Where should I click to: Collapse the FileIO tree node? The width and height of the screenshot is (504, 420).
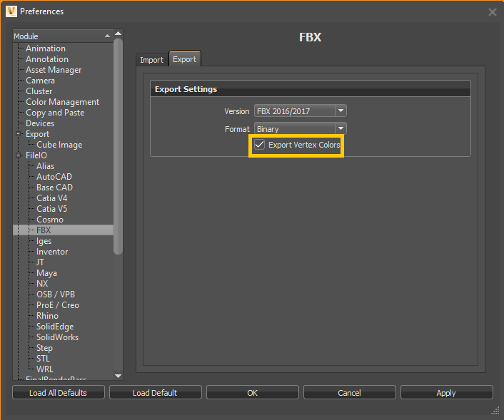(x=19, y=155)
